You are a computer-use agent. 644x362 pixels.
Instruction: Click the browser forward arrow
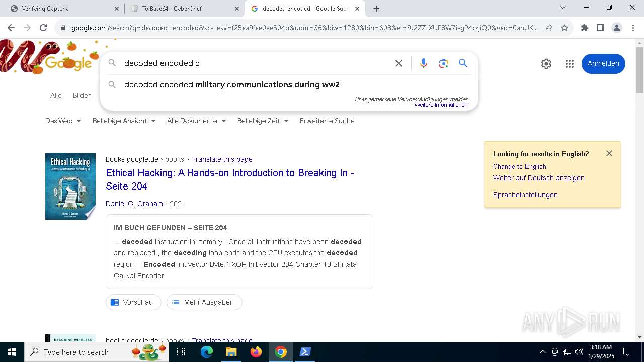[27, 28]
